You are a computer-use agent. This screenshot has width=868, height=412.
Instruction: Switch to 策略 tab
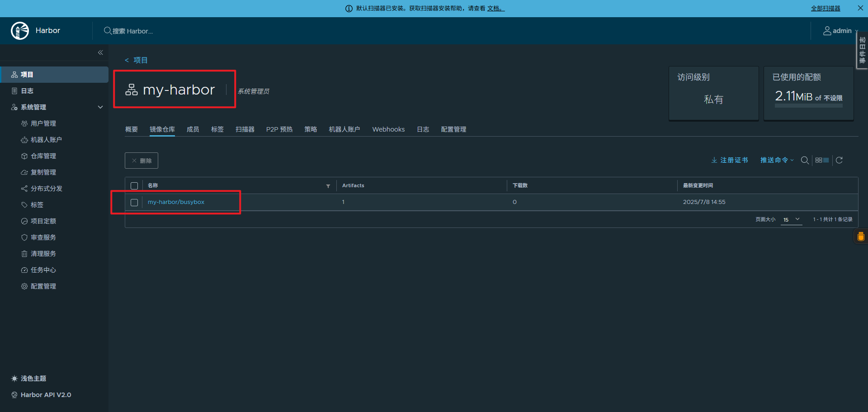coord(311,129)
